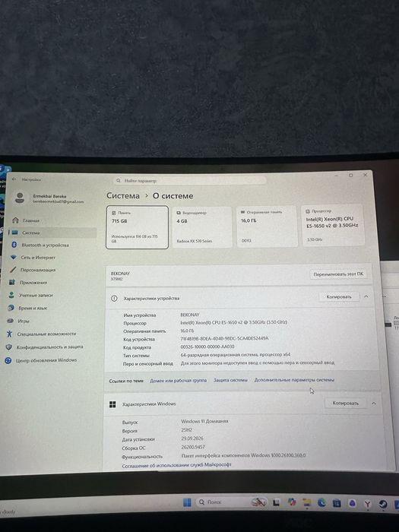Open File Explorer from the taskbar

pos(307,503)
